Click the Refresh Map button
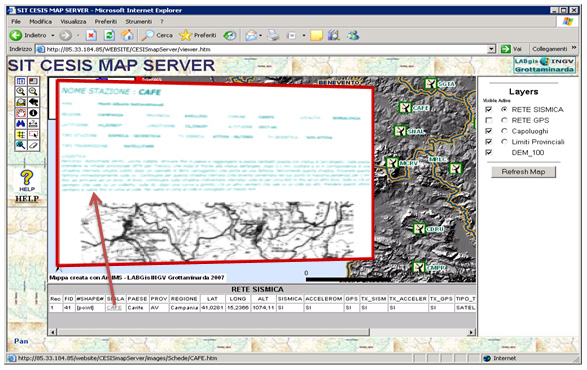587x370 pixels. pos(523,172)
